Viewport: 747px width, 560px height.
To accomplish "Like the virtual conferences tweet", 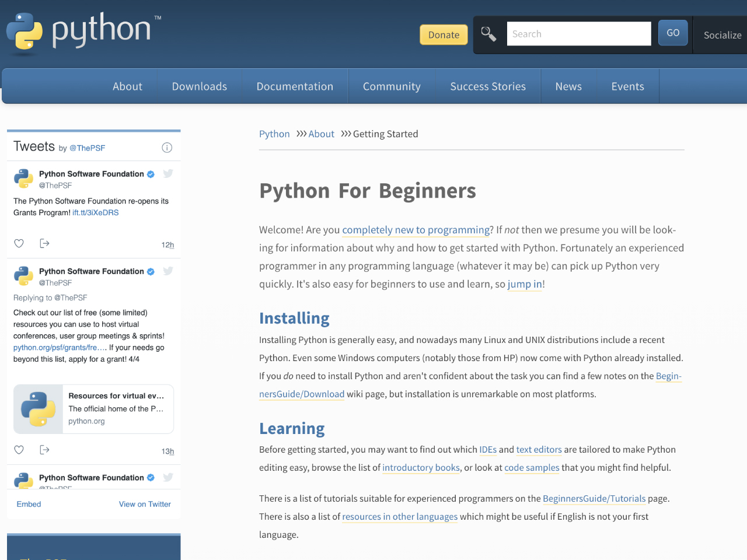I will [x=19, y=450].
